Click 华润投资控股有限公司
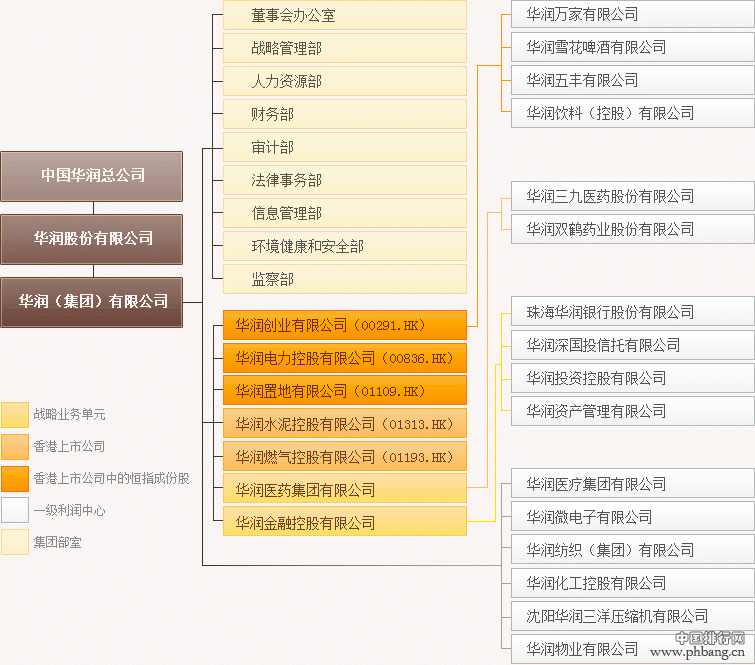 [x=633, y=378]
